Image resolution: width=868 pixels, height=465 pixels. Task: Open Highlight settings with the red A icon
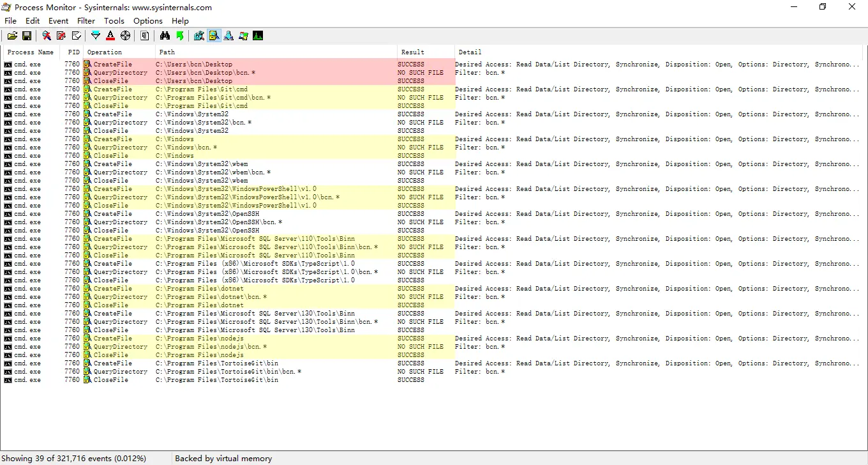110,36
